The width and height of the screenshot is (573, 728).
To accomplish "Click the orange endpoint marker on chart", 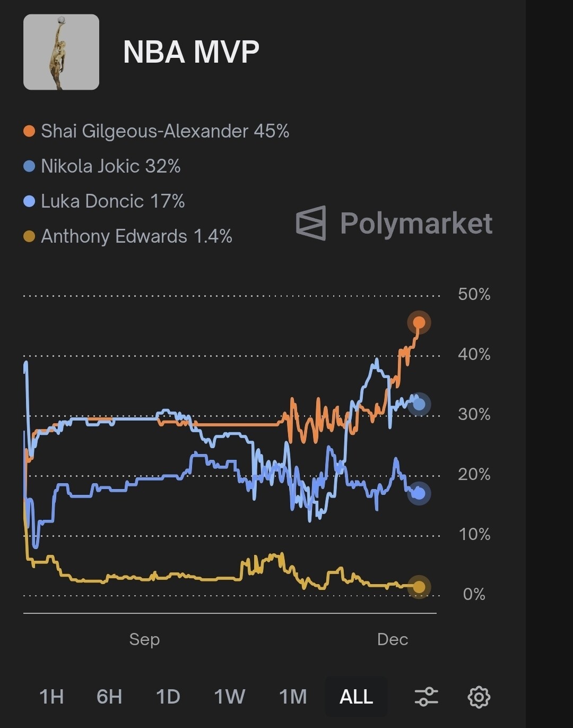I will pos(419,322).
